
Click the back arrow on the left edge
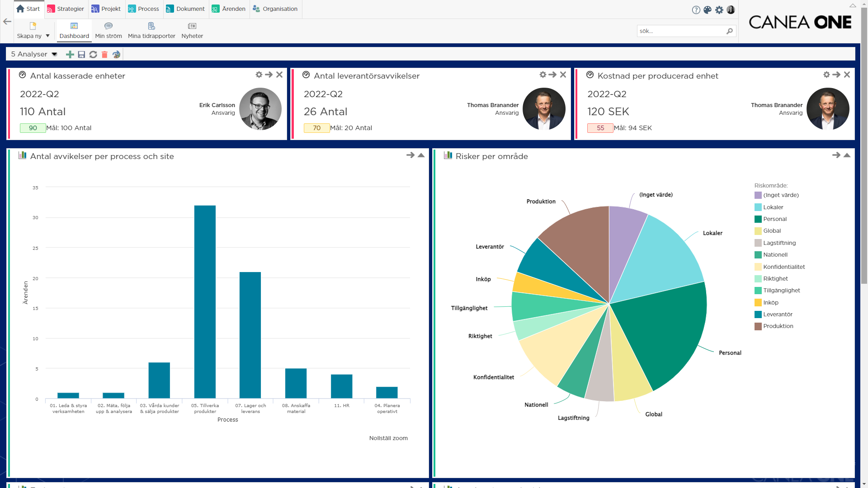[7, 21]
